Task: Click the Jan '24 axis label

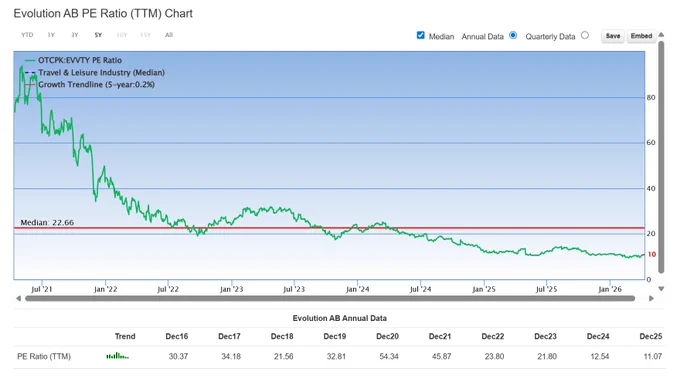Action: tap(357, 289)
